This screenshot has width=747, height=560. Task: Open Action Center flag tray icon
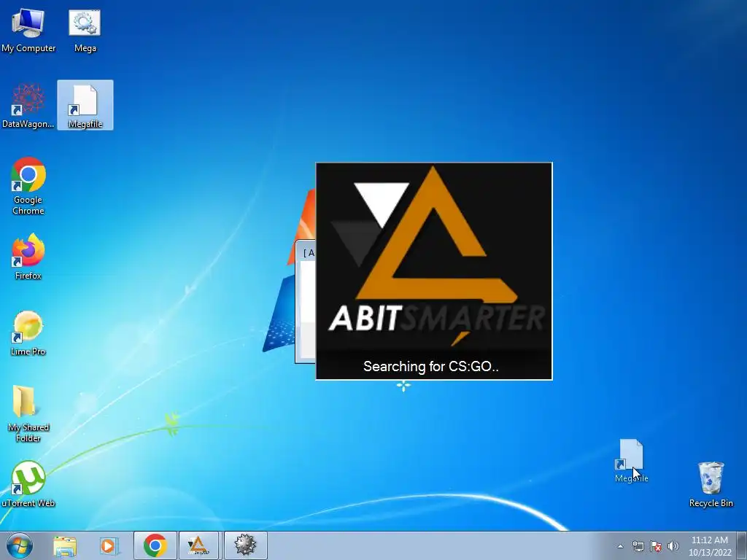[x=656, y=546]
